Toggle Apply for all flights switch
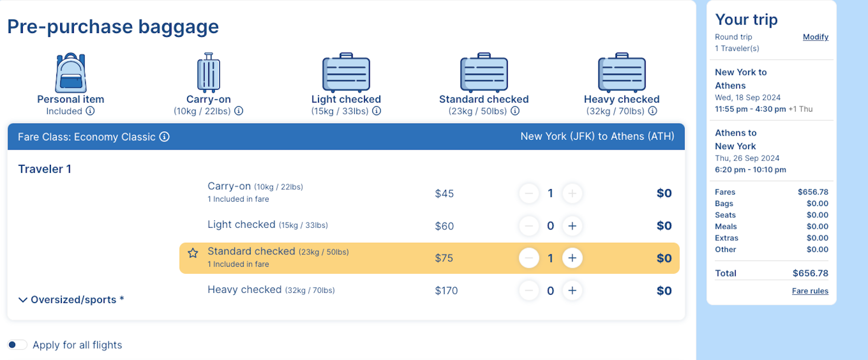Image resolution: width=868 pixels, height=360 pixels. tap(17, 345)
